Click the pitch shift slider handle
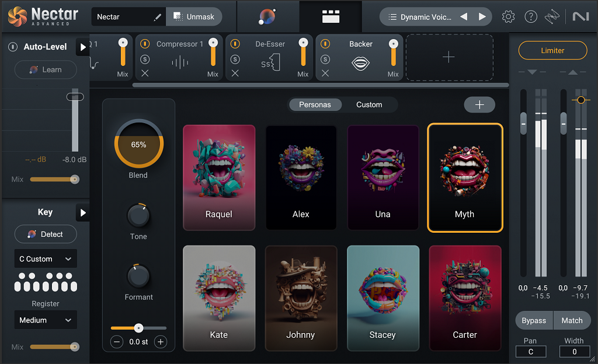 tap(139, 328)
